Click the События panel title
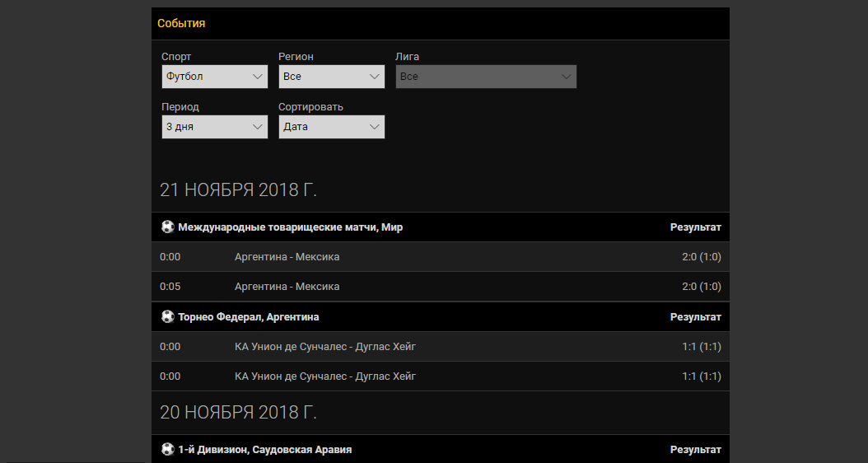868x463 pixels. tap(181, 23)
